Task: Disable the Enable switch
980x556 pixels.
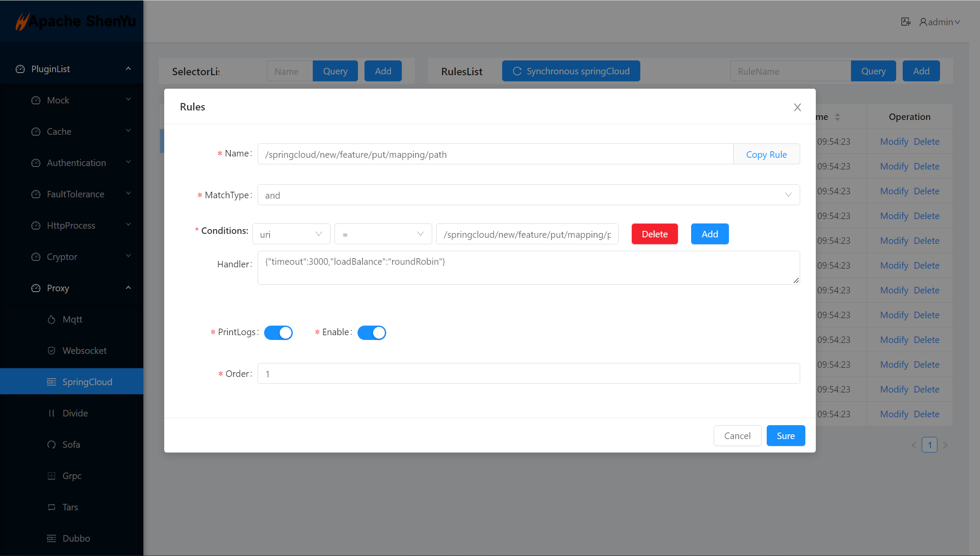Action: click(x=371, y=333)
